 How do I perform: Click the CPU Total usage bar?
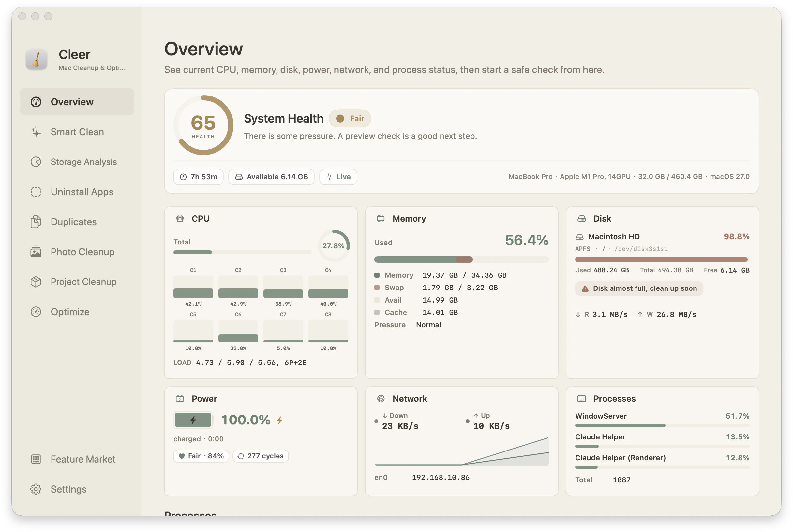pos(242,252)
